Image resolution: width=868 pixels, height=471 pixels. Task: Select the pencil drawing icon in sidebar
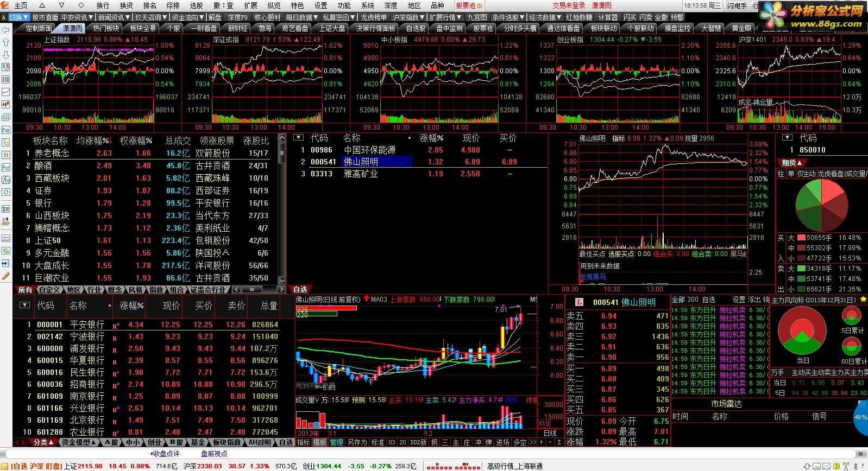6,276
